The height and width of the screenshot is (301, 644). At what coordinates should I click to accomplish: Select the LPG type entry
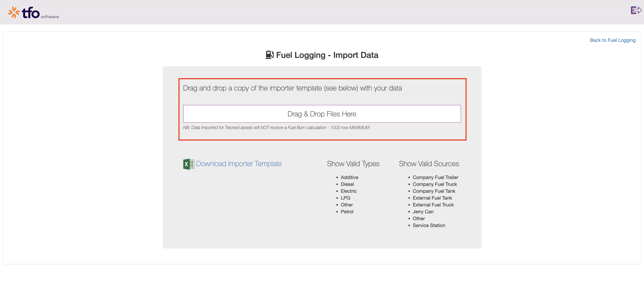[345, 198]
